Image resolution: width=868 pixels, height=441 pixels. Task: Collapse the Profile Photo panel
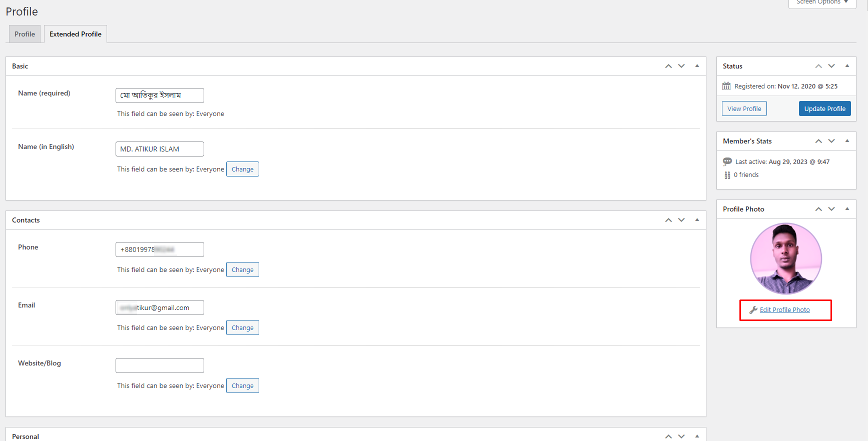pos(847,209)
